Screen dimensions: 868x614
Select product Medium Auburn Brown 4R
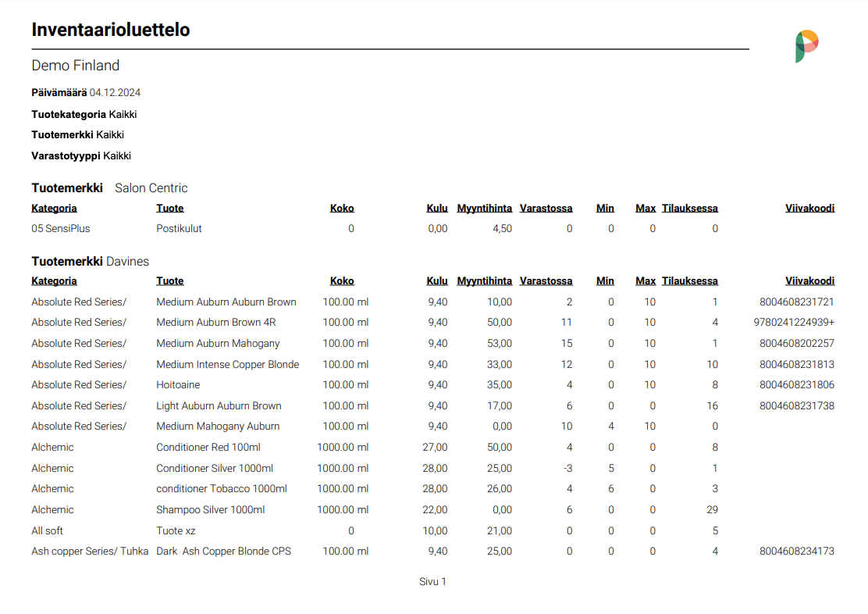[x=216, y=323]
